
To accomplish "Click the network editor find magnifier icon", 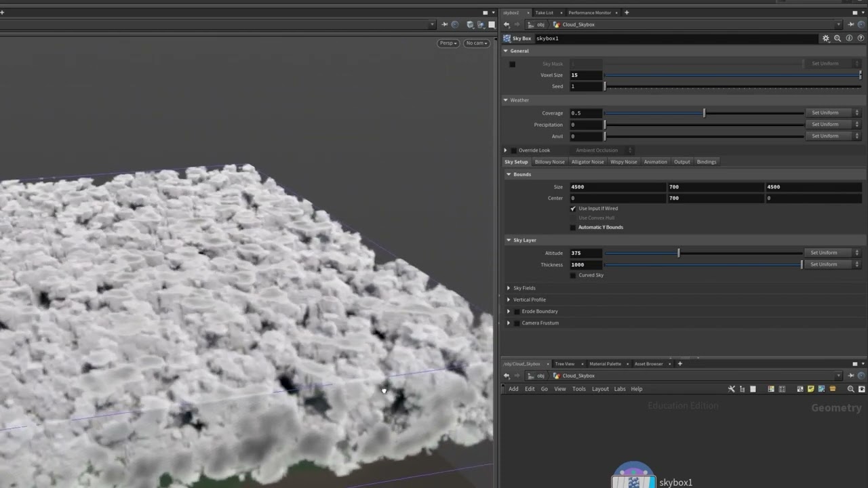I will (x=850, y=389).
